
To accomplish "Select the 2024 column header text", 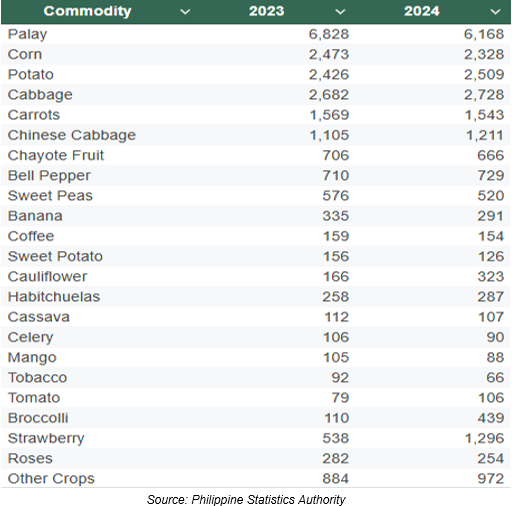I will [422, 11].
